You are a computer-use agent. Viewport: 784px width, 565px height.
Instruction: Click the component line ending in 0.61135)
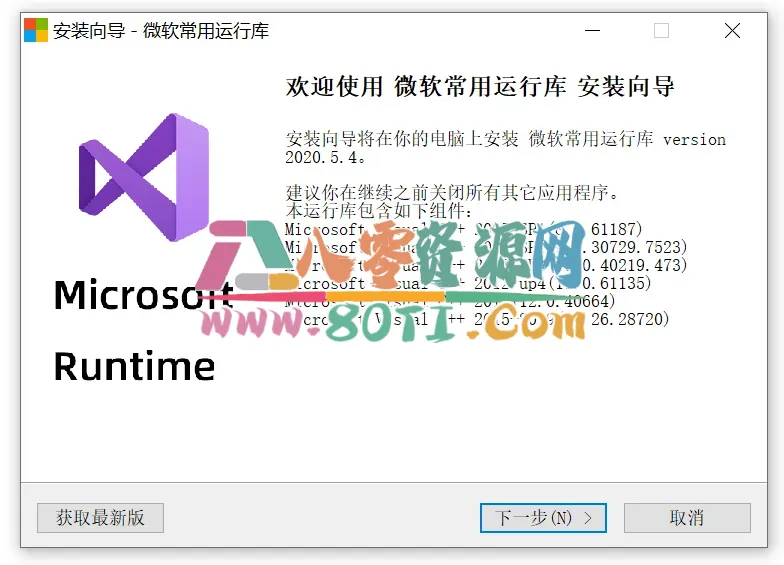pos(468,284)
